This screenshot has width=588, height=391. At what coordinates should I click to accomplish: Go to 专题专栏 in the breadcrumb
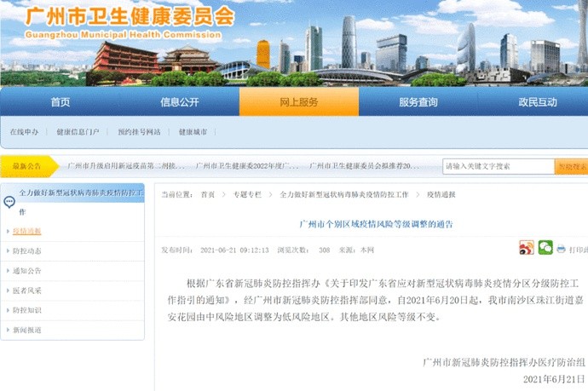point(247,194)
